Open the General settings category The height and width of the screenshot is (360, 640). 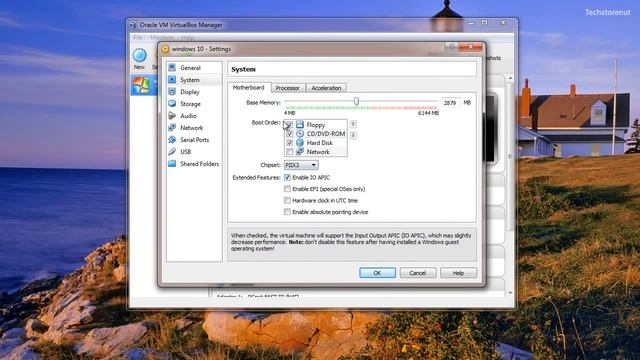coord(194,68)
